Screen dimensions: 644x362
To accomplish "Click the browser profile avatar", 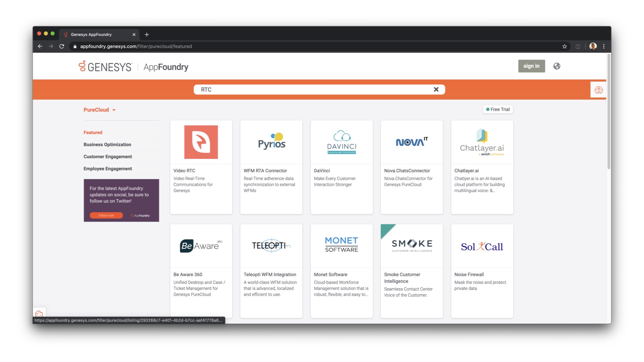I will (x=593, y=47).
